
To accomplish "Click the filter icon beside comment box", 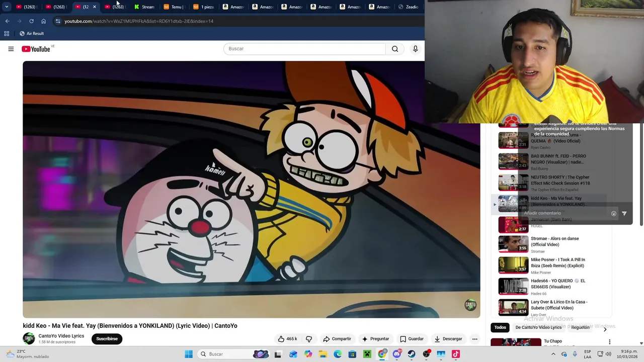I will pyautogui.click(x=624, y=213).
